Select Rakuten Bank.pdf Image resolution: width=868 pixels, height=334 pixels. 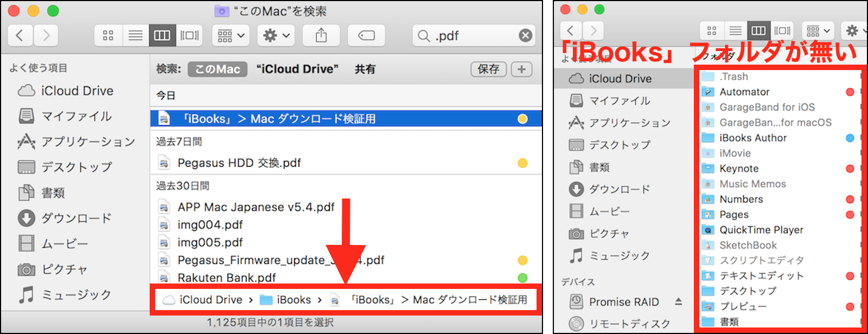[346, 278]
